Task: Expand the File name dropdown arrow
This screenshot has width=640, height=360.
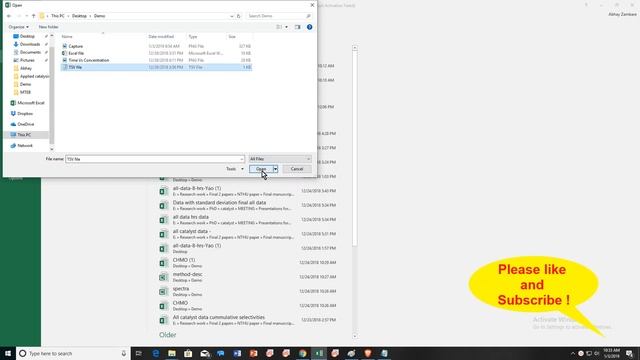Action: coord(242,159)
